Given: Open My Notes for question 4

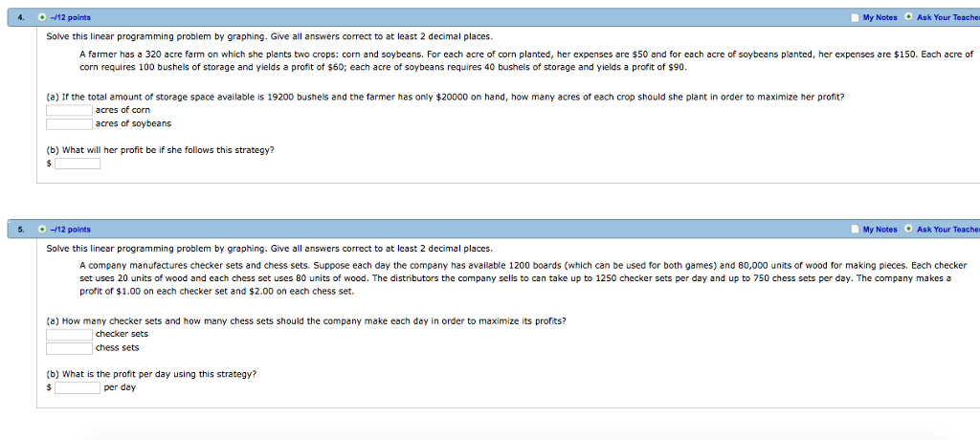Looking at the screenshot, I should [880, 17].
